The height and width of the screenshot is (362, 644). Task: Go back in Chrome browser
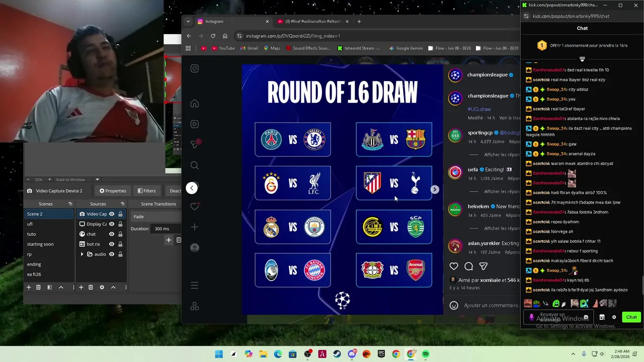[189, 36]
